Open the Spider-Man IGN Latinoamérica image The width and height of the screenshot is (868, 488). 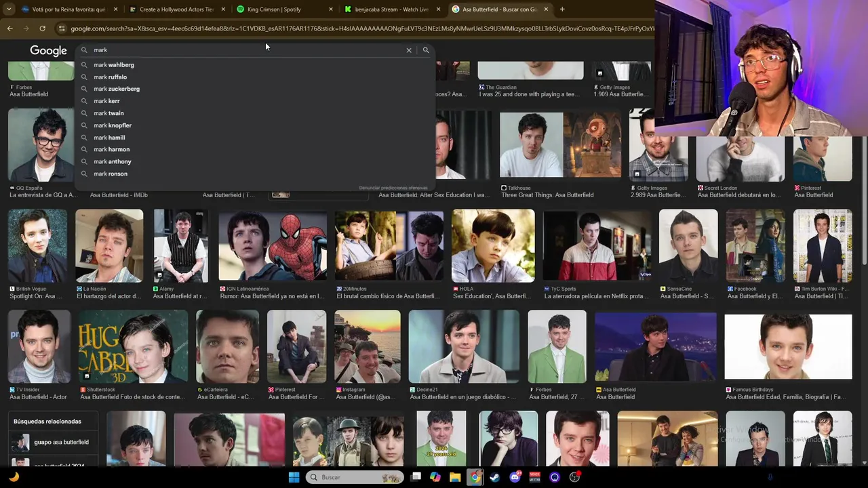pyautogui.click(x=272, y=245)
